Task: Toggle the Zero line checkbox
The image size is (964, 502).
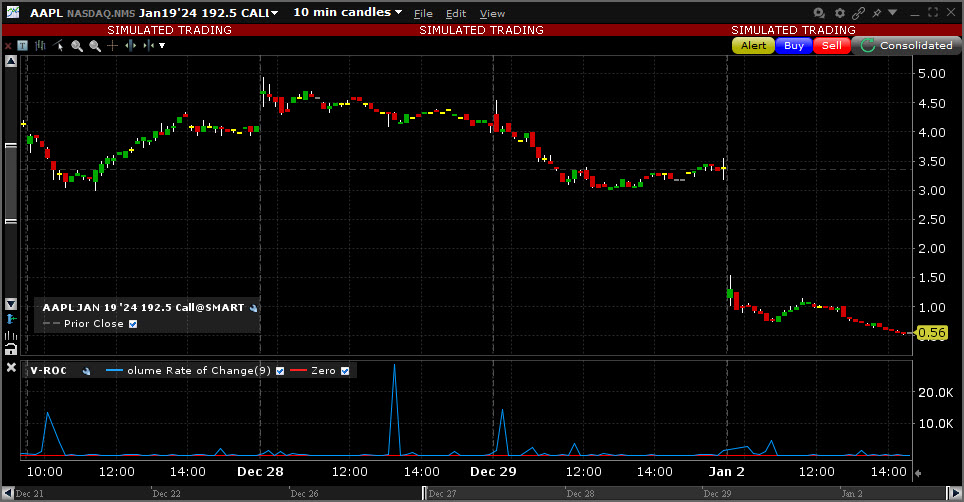Action: pyautogui.click(x=345, y=371)
